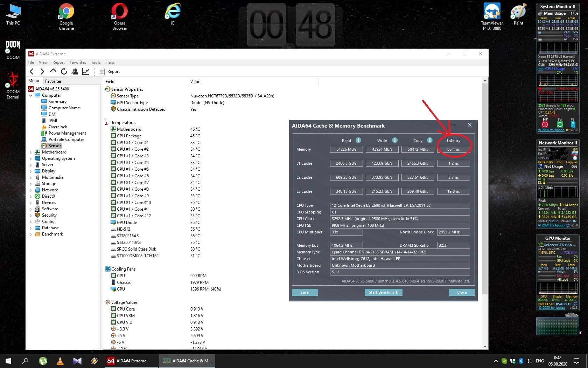Image resolution: width=588 pixels, height=368 pixels.
Task: Expand the Network tree node
Action: point(30,190)
